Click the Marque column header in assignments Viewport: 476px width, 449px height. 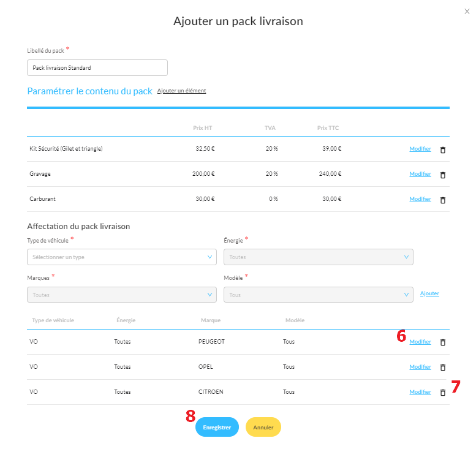[211, 320]
